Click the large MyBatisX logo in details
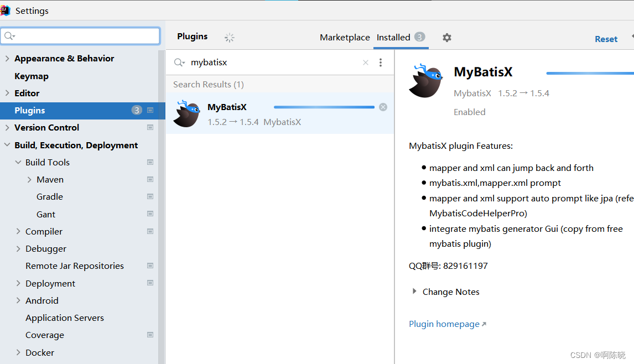Screen dimensions: 634x364 [x=426, y=80]
